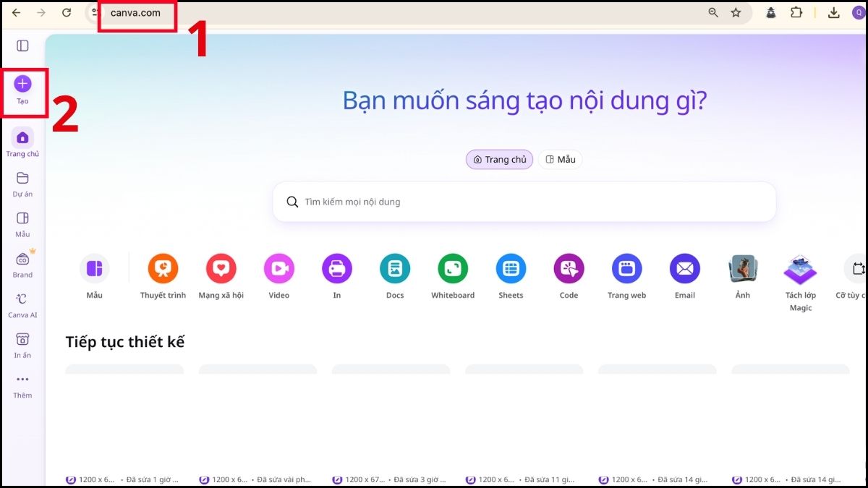868x488 pixels.
Task: Open In ấn print in sidebar
Action: click(22, 345)
